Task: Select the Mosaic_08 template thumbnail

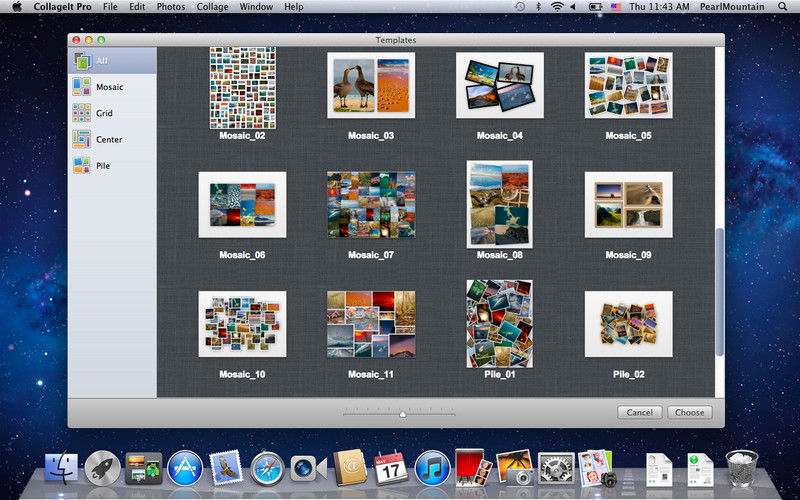Action: (499, 204)
